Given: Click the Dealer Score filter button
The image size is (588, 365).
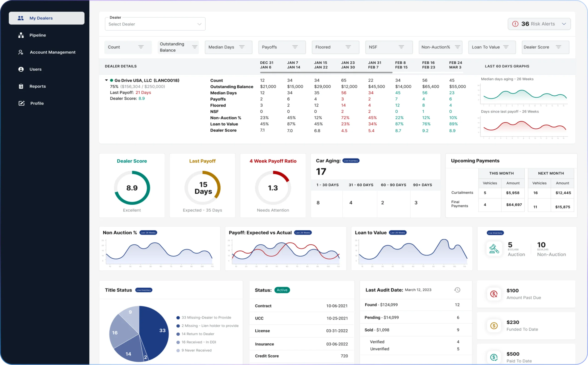Looking at the screenshot, I should tap(545, 47).
